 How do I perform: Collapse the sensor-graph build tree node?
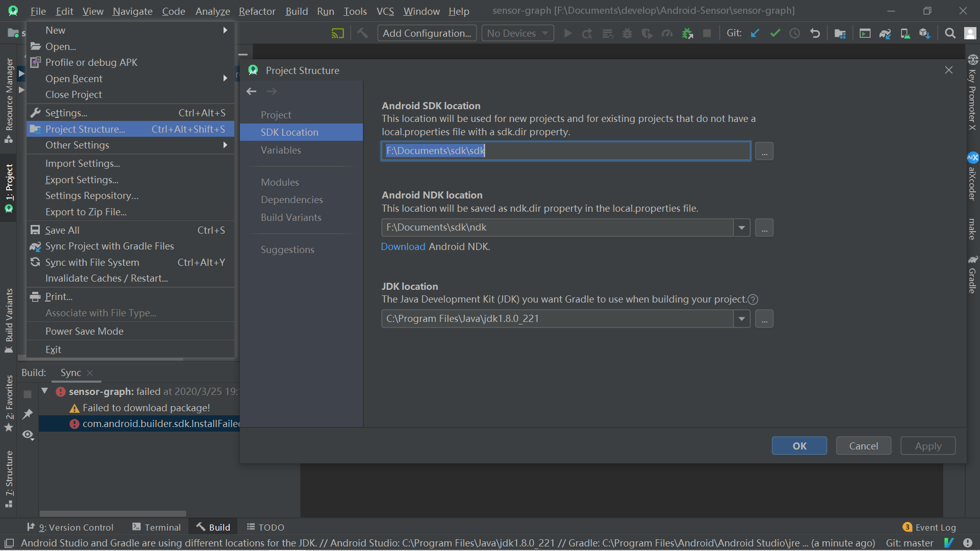[45, 391]
